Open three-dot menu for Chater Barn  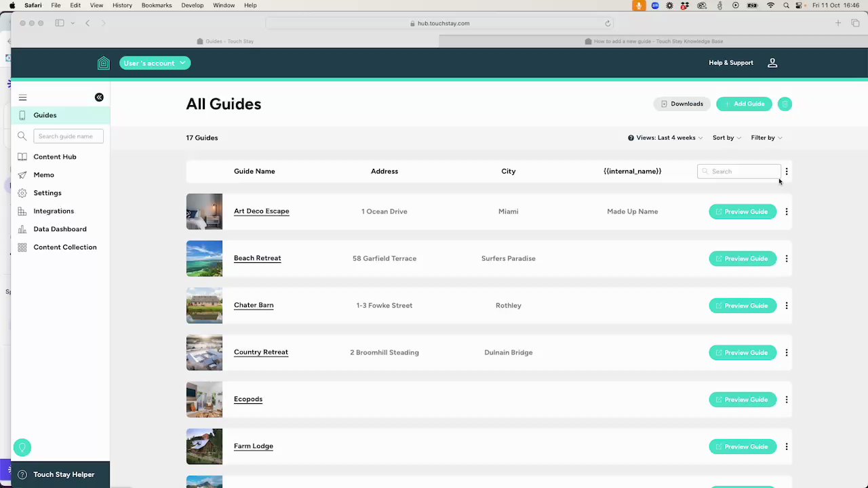coord(787,306)
